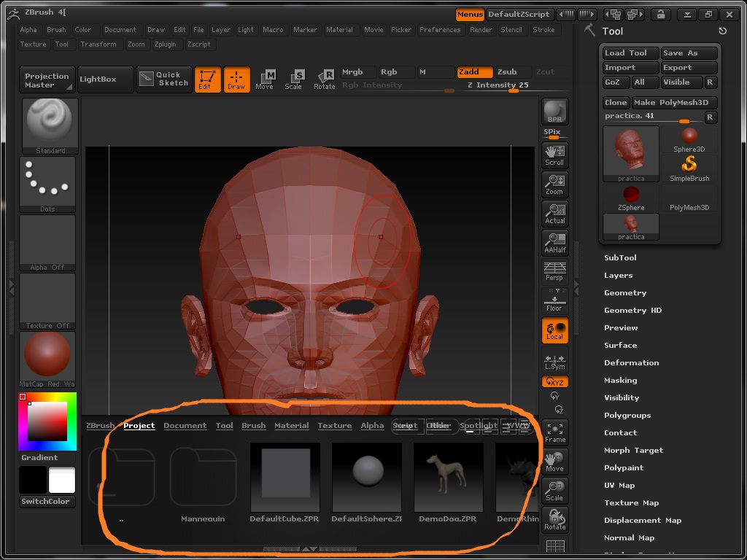Select the Zoom canvas tool
Image resolution: width=747 pixels, height=560 pixels.
[x=554, y=184]
